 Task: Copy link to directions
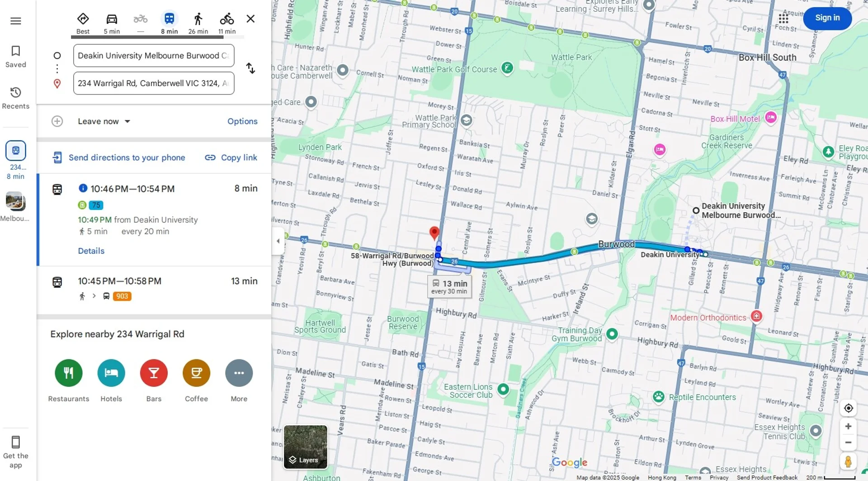click(231, 157)
